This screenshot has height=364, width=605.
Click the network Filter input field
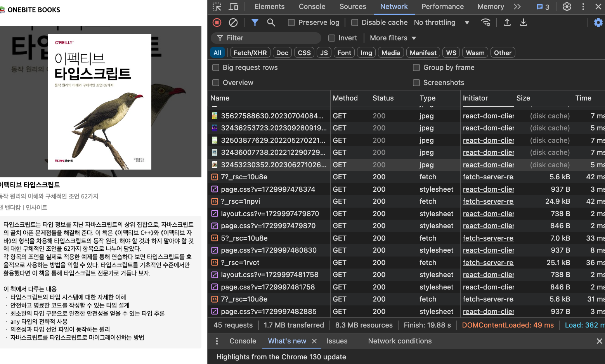click(x=266, y=38)
